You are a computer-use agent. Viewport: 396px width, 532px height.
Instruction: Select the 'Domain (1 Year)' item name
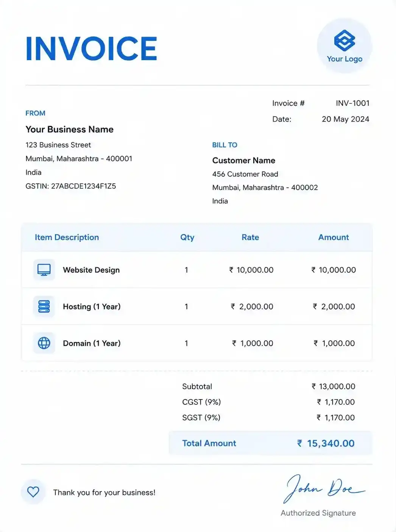(92, 343)
